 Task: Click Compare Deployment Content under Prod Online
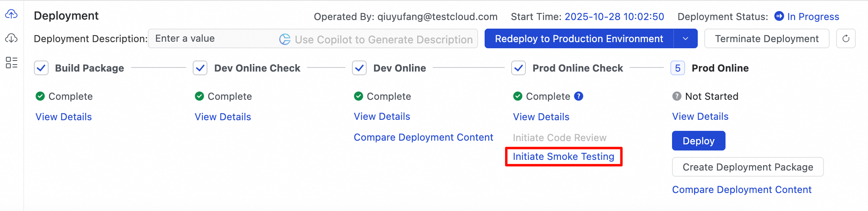pos(742,190)
